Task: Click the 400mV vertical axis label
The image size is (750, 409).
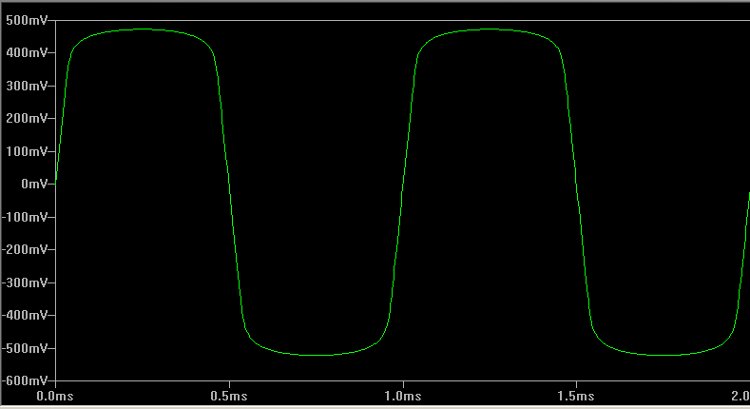Action: pyautogui.click(x=25, y=53)
